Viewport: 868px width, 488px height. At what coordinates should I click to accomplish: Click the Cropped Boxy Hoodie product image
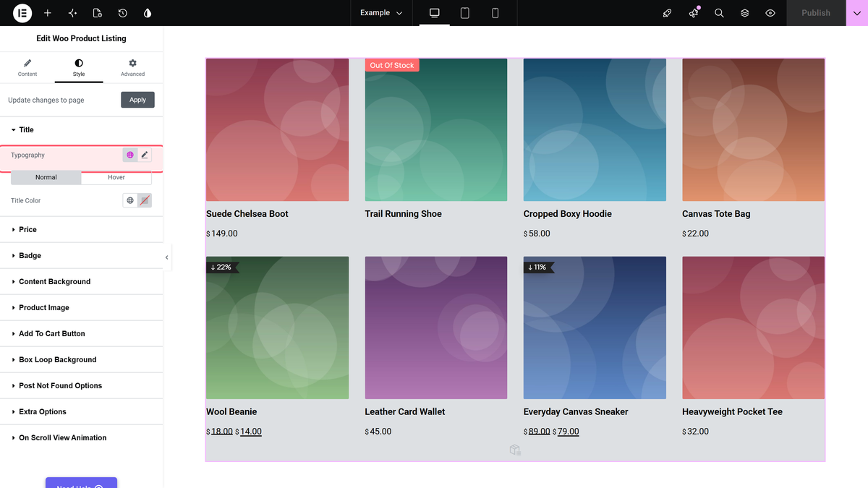[595, 130]
